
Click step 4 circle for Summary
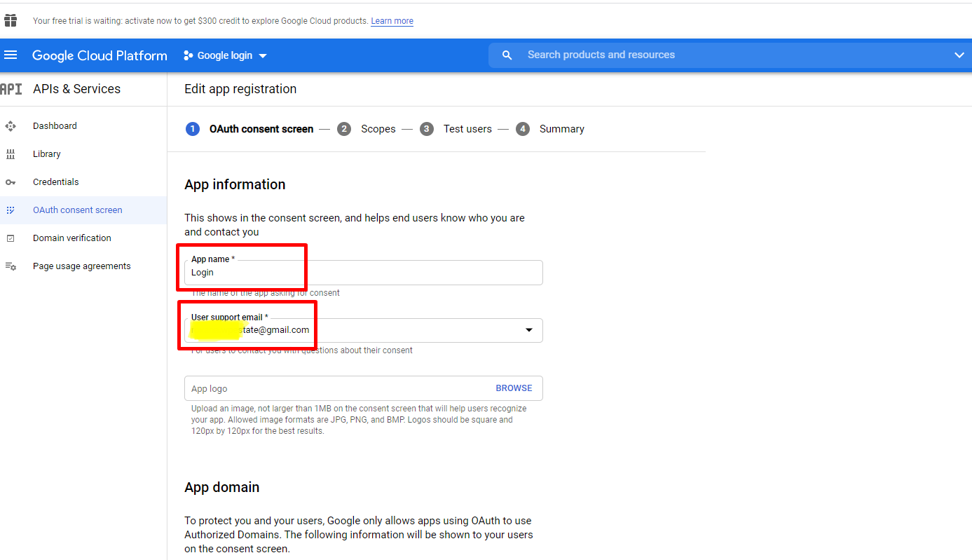(x=523, y=129)
